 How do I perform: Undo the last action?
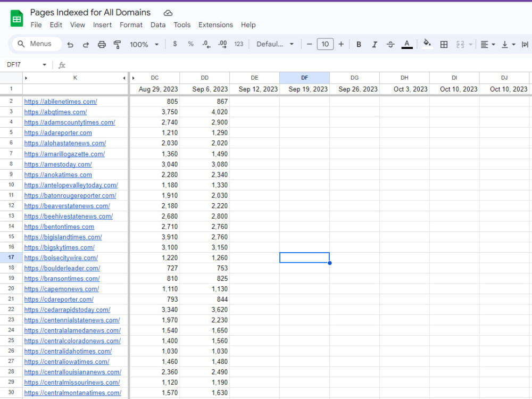coord(70,44)
